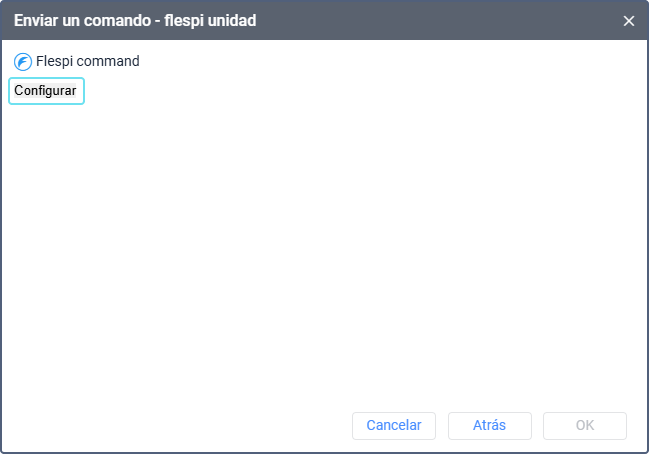Viewport: 649px width, 454px height.
Task: Dismiss the dialog using the X icon
Action: click(x=629, y=21)
